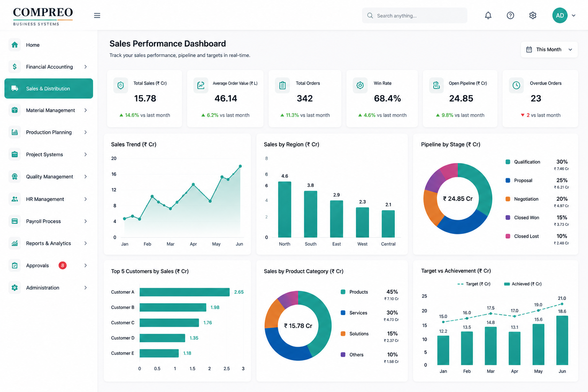588x392 pixels.
Task: Click the Approvals badge showing 8
Action: click(62, 265)
